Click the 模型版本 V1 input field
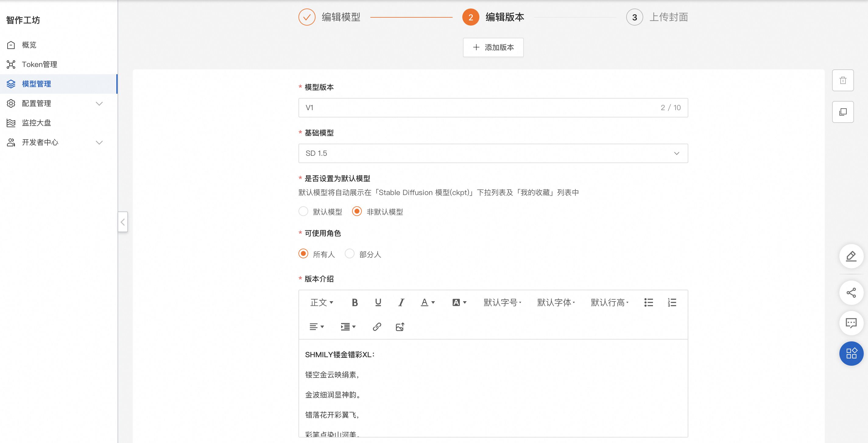Image resolution: width=868 pixels, height=443 pixels. tap(493, 107)
